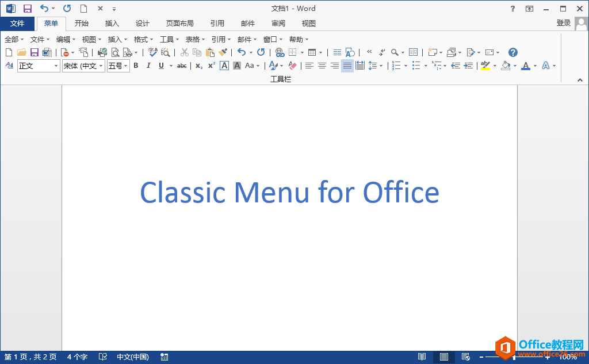Click the quick print icon with green check
This screenshot has width=589, height=364.
(x=102, y=52)
